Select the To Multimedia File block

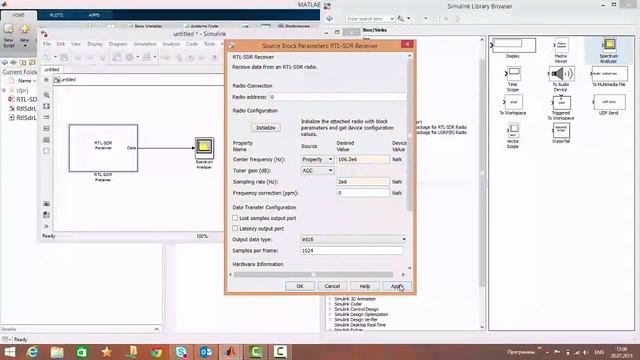pyautogui.click(x=609, y=74)
